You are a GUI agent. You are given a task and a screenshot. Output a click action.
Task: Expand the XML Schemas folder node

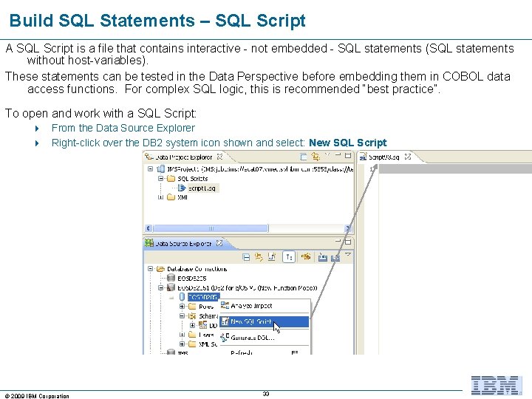point(182,344)
